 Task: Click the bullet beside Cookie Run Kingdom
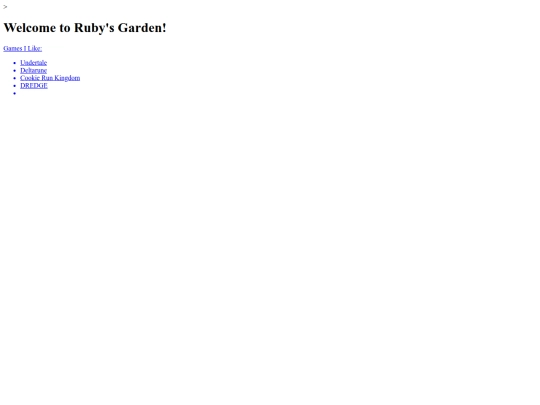(x=14, y=78)
